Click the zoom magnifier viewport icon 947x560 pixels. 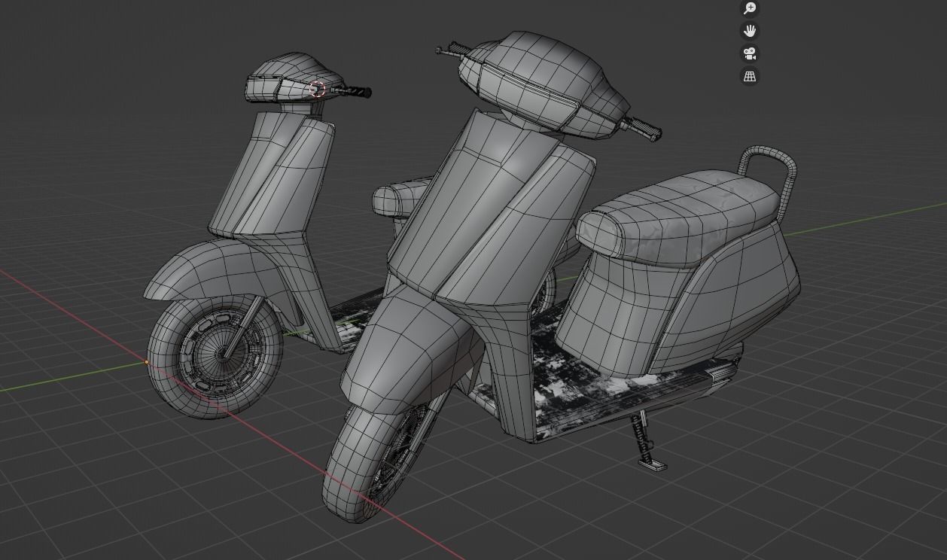[x=750, y=8]
